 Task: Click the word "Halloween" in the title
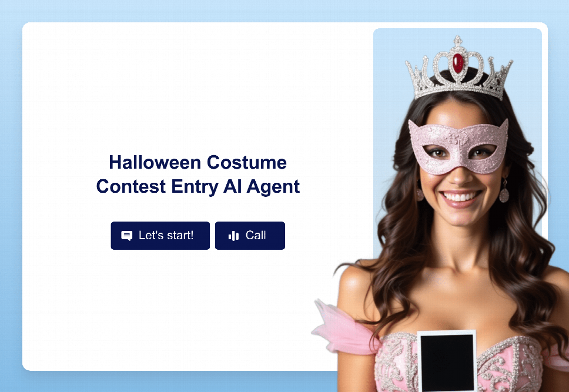[155, 162]
